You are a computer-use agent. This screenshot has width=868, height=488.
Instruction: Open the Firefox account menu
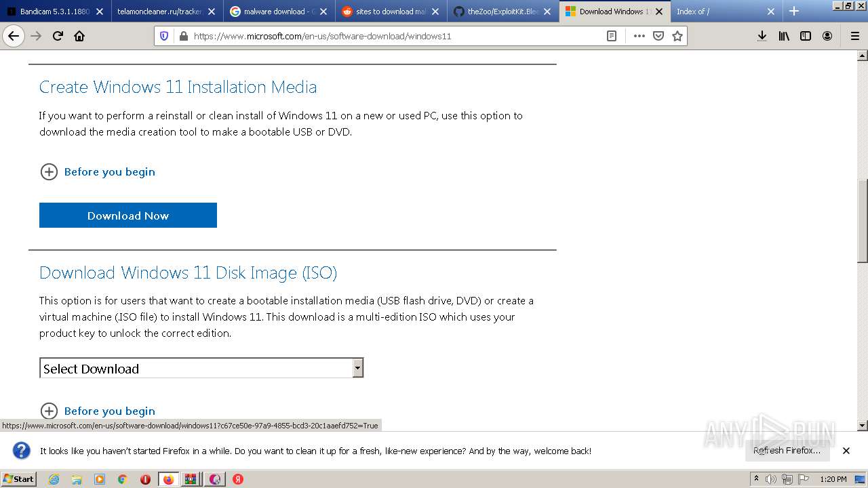click(x=827, y=36)
